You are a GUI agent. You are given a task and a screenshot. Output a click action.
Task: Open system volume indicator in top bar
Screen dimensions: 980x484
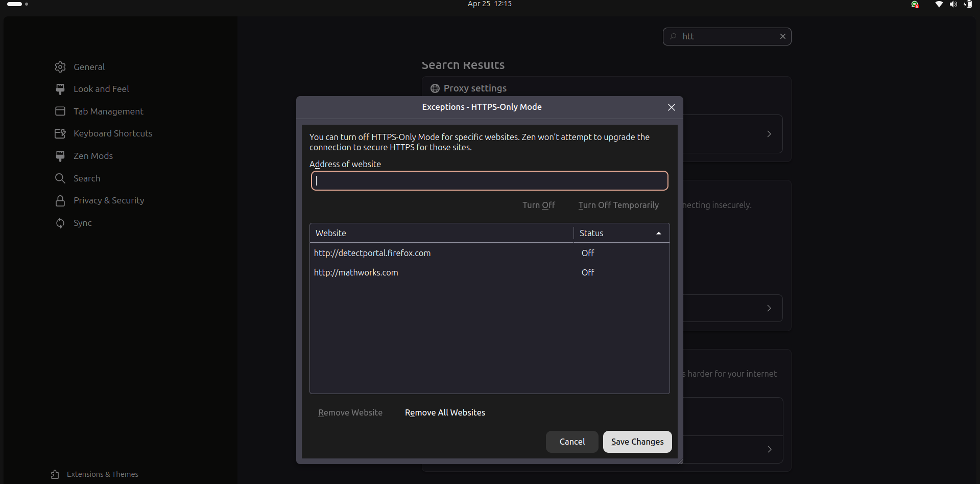(x=953, y=5)
